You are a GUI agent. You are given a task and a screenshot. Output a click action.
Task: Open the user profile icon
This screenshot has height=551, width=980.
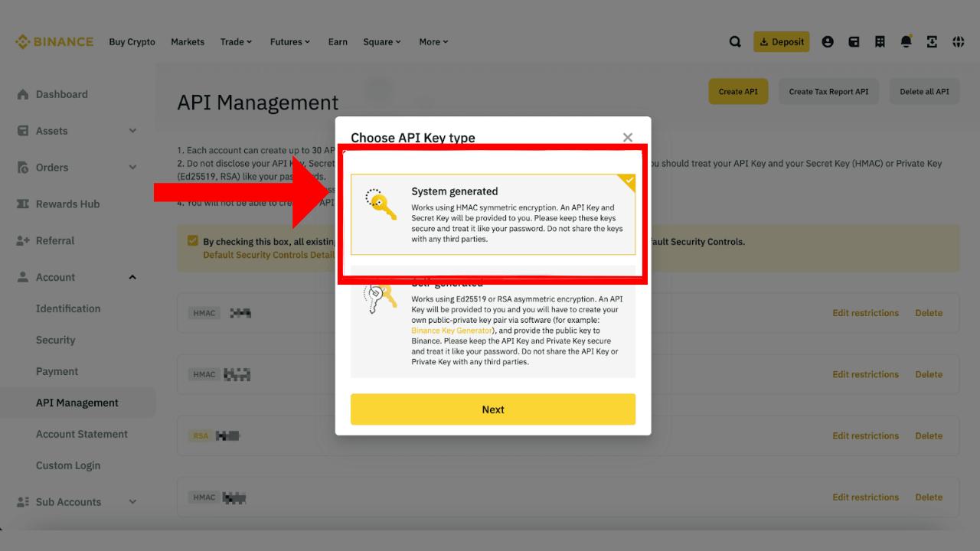pyautogui.click(x=828, y=42)
